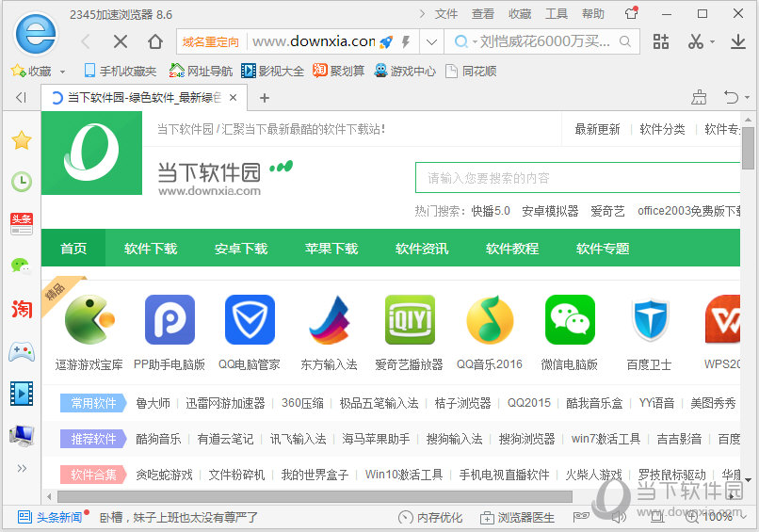Open 游戏中心 bookmark

[x=405, y=72]
